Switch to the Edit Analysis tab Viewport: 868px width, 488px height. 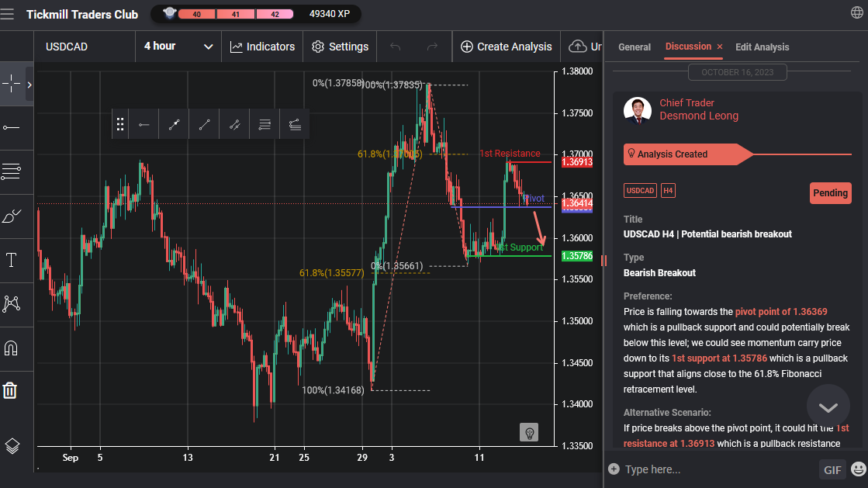coord(763,47)
